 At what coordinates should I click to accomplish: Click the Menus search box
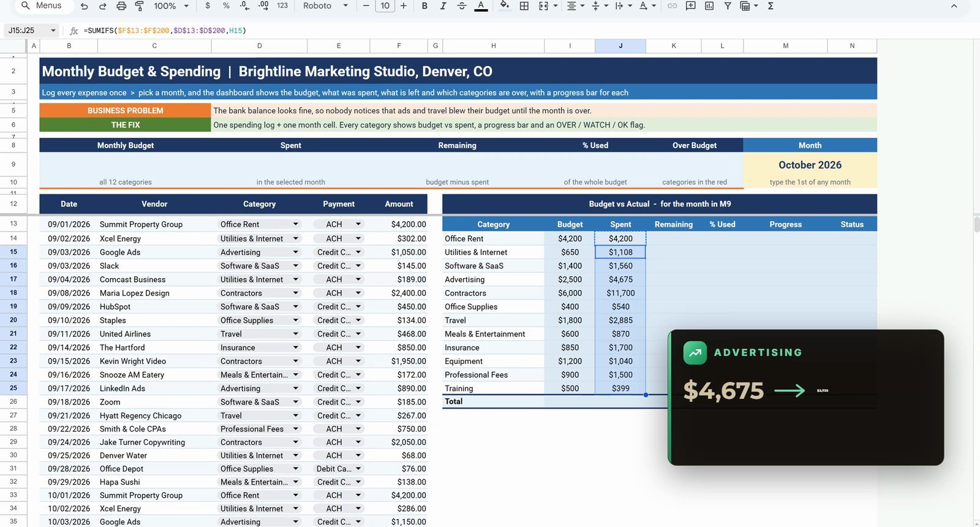tap(42, 6)
